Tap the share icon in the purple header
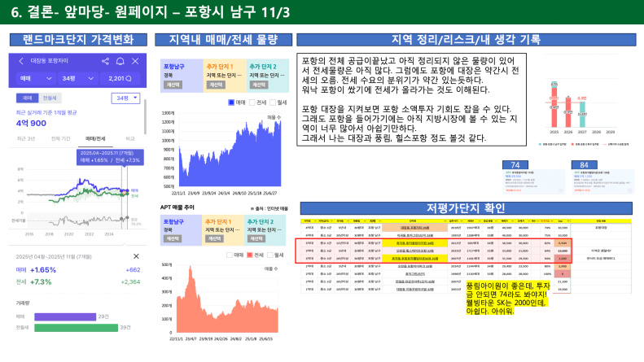Image resolution: width=644 pixels, height=362 pixels. point(105,61)
